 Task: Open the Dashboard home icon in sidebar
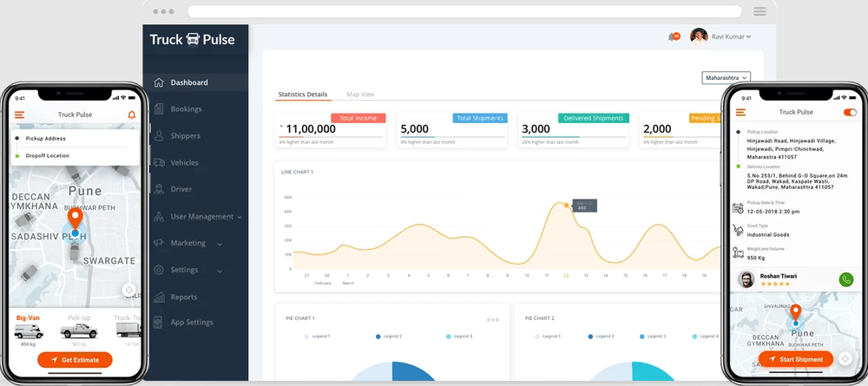tap(159, 82)
